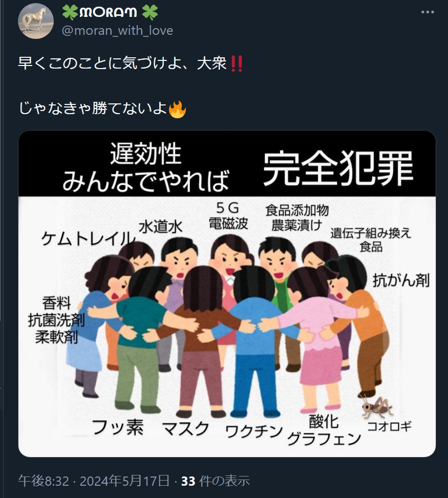
Task: Select the tweet line じゃなきゃ勝てないよ
Action: tap(93, 109)
